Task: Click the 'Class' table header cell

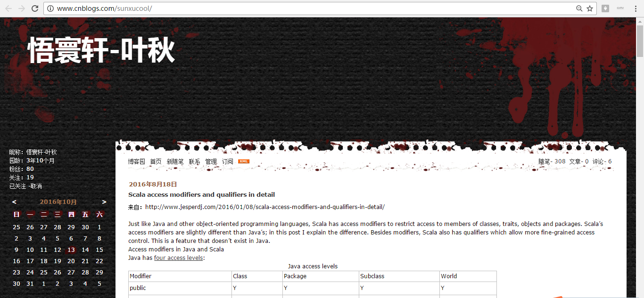Action: point(257,276)
